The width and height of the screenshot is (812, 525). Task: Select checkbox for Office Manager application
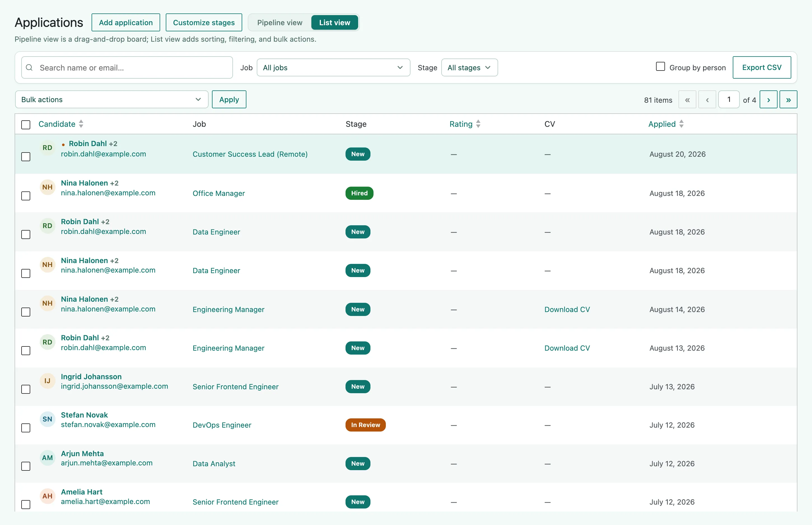[x=26, y=196]
